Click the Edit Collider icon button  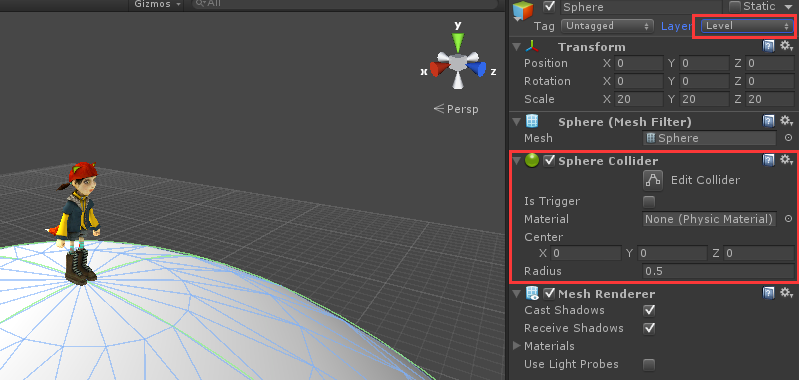coord(653,180)
